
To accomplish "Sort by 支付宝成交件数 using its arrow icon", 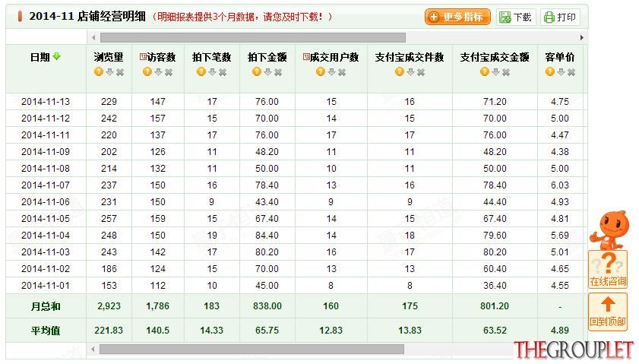I will [411, 72].
